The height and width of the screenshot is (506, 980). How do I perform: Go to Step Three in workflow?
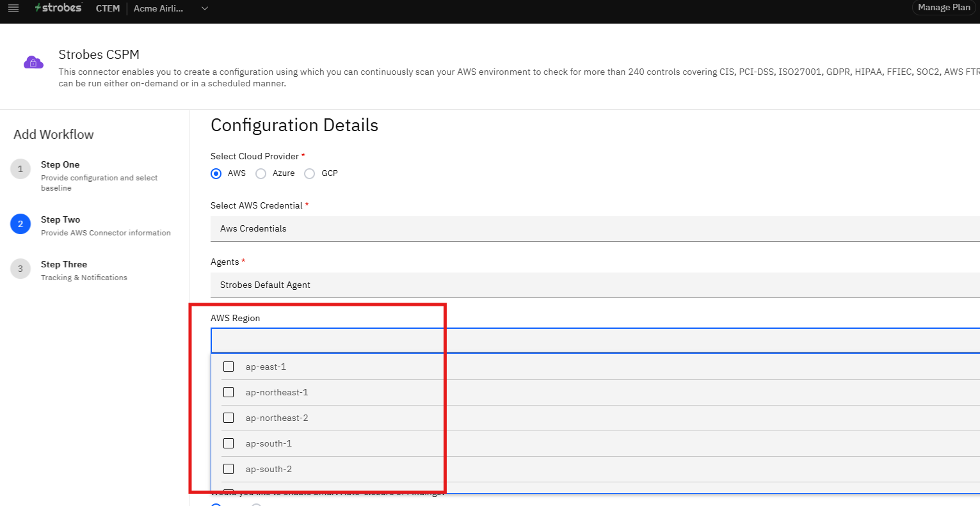coord(64,264)
